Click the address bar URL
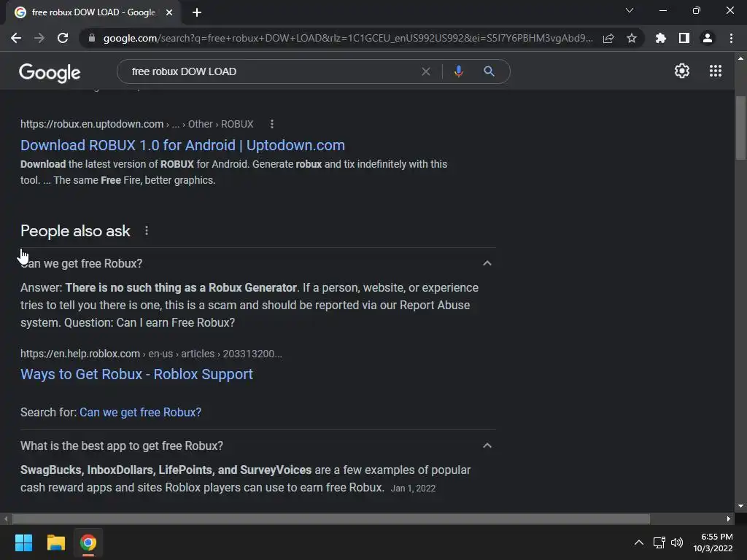The width and height of the screenshot is (747, 560). point(348,38)
